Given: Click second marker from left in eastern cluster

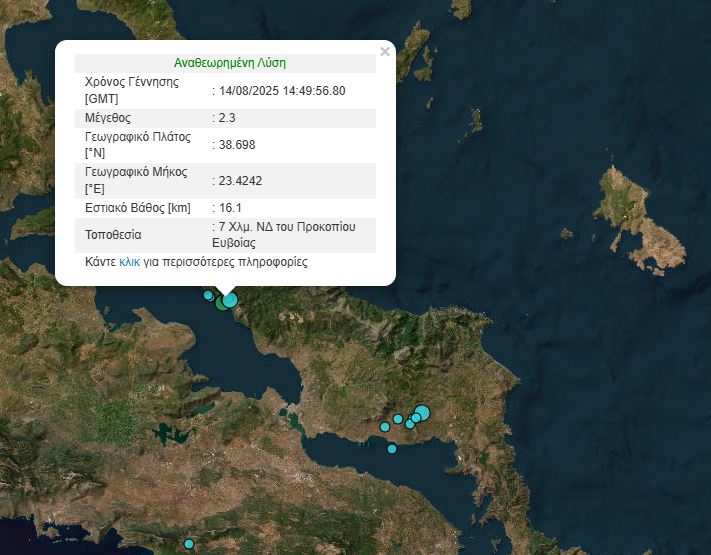Looking at the screenshot, I should point(397,419).
